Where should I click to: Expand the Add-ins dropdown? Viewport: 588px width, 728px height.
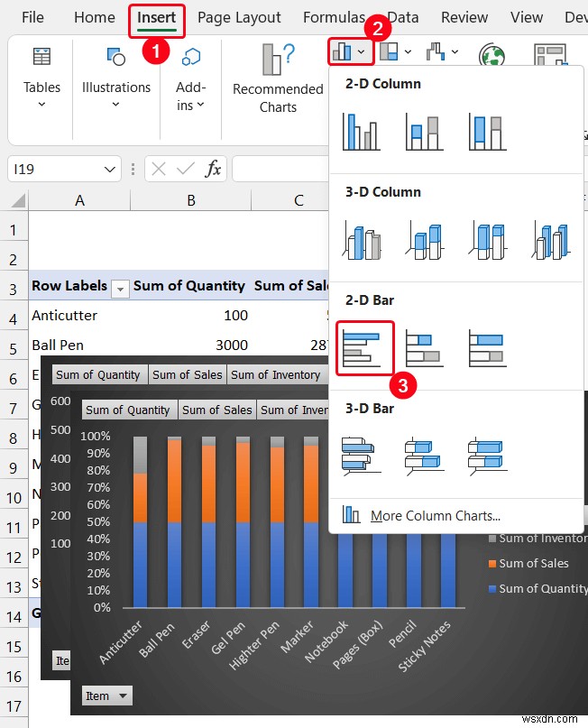200,105
